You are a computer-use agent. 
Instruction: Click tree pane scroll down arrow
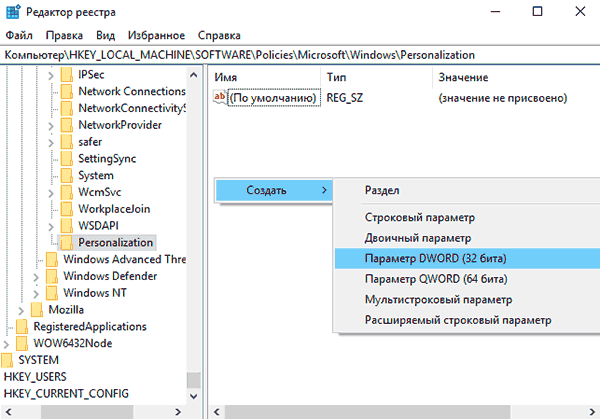(194, 396)
